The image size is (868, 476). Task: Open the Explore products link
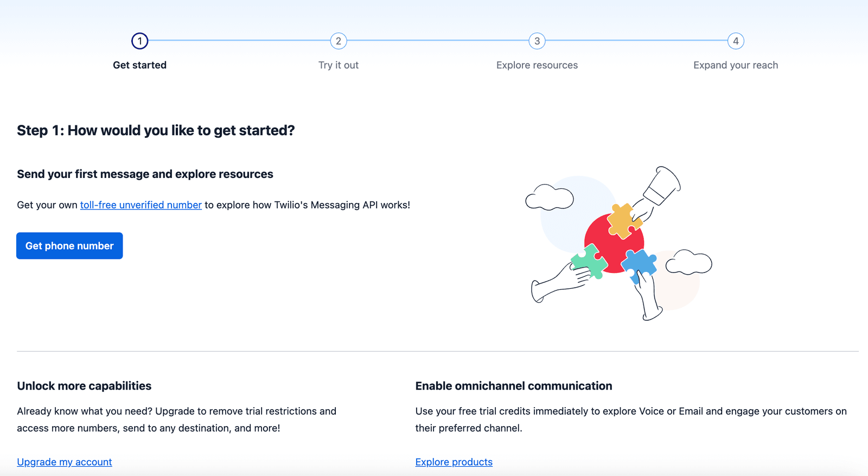pyautogui.click(x=454, y=462)
